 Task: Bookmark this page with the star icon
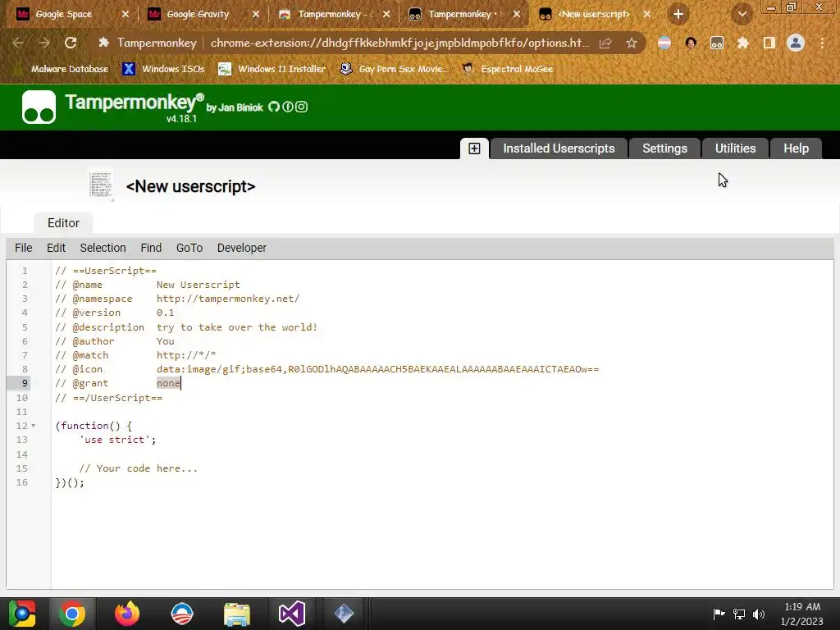pyautogui.click(x=632, y=43)
